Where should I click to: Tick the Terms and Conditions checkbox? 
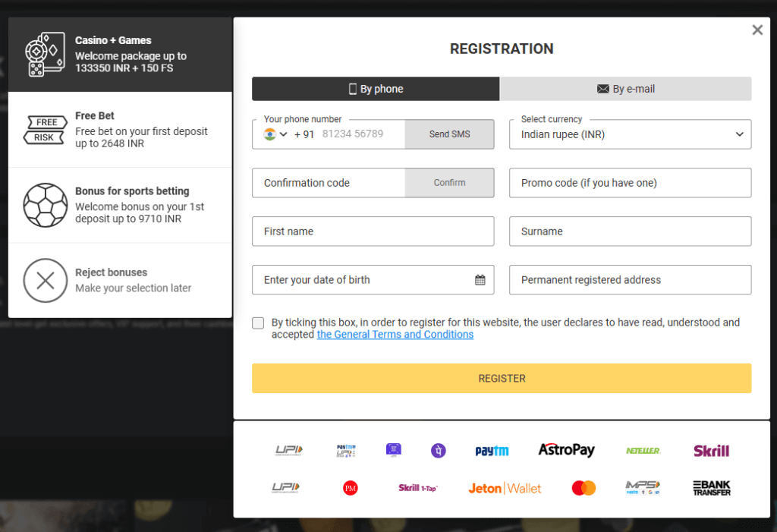(257, 323)
